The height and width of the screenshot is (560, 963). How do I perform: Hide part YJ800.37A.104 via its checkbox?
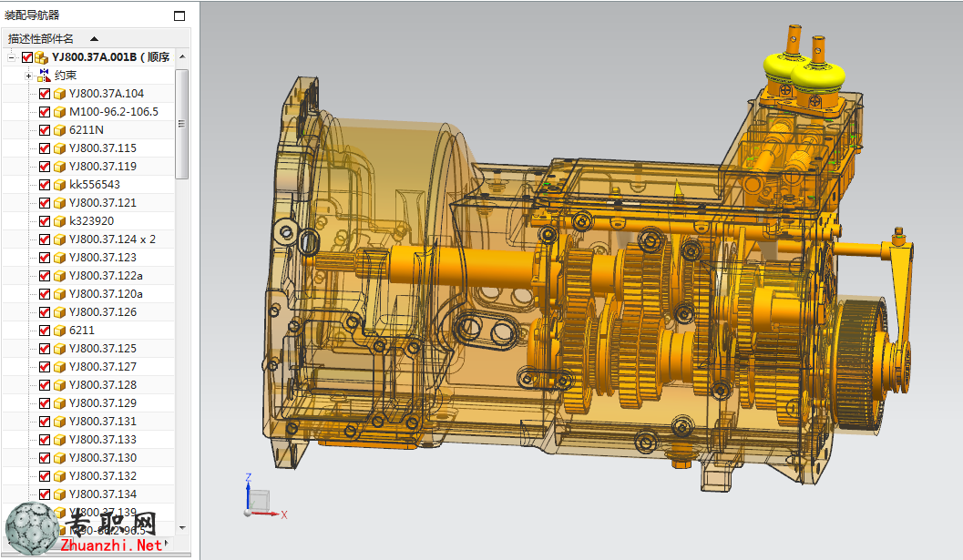point(45,94)
